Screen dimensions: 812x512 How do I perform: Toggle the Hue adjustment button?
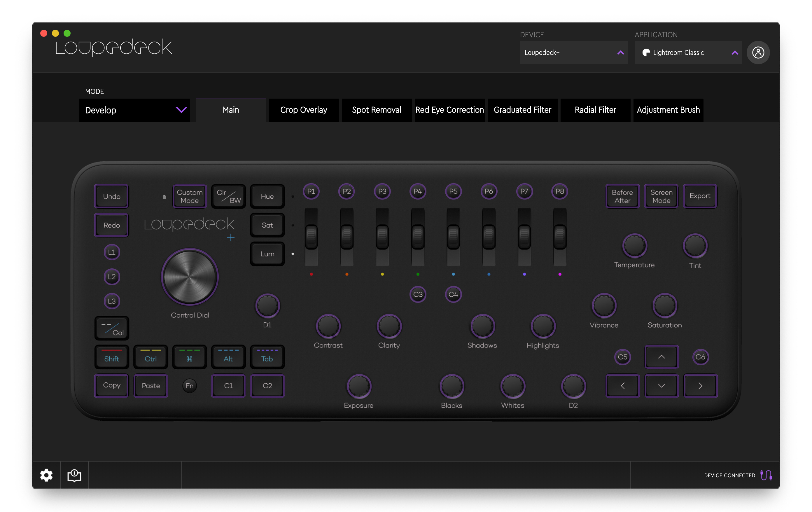[267, 196]
